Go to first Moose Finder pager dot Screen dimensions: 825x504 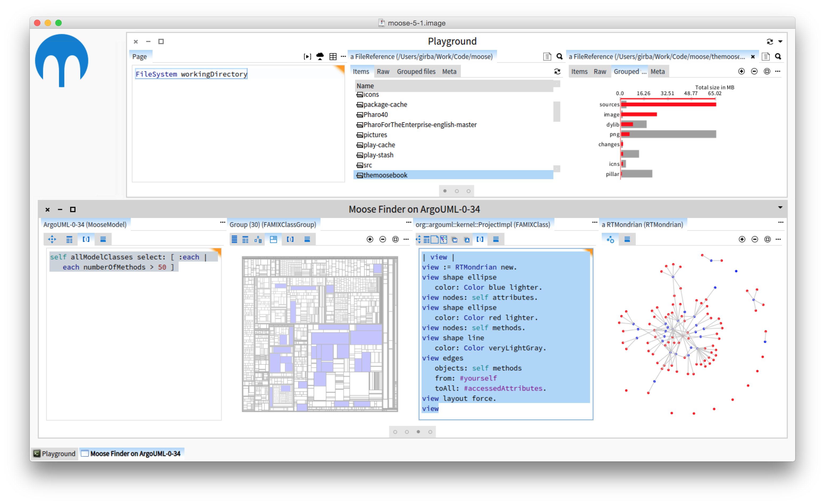click(395, 432)
